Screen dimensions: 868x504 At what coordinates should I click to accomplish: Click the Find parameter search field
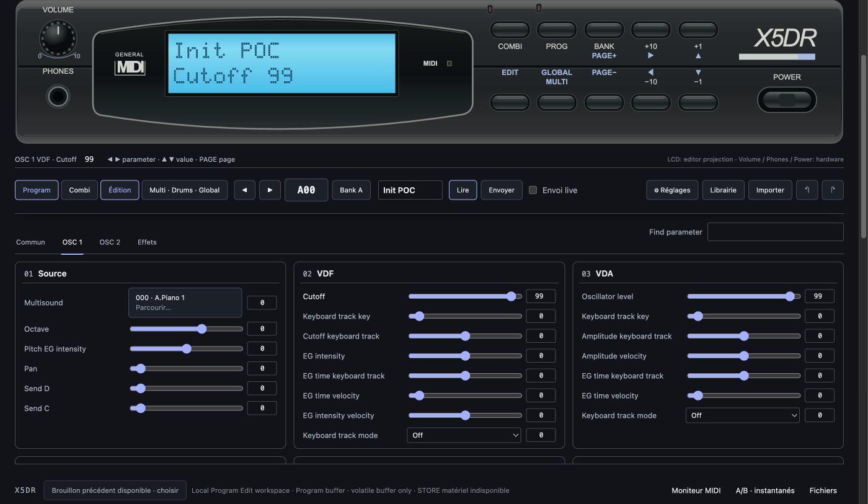[x=775, y=232]
